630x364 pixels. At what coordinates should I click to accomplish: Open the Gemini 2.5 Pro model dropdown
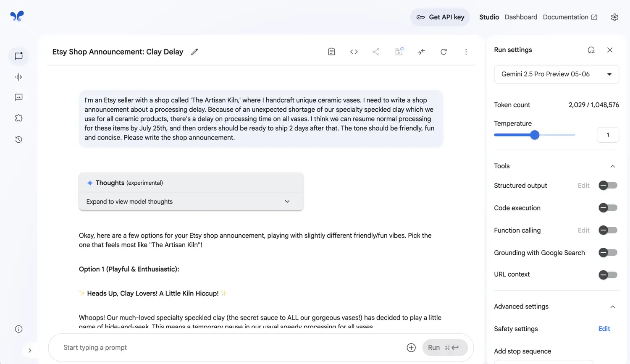556,74
